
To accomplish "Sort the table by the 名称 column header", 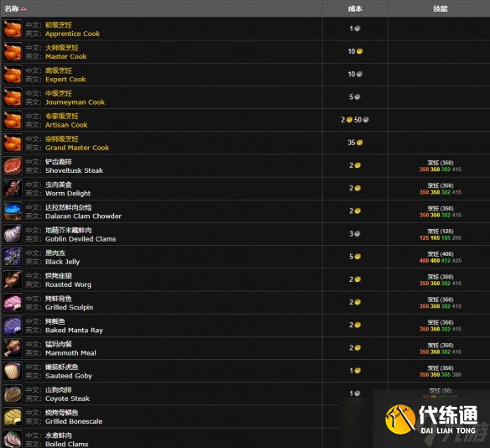I will coord(15,8).
